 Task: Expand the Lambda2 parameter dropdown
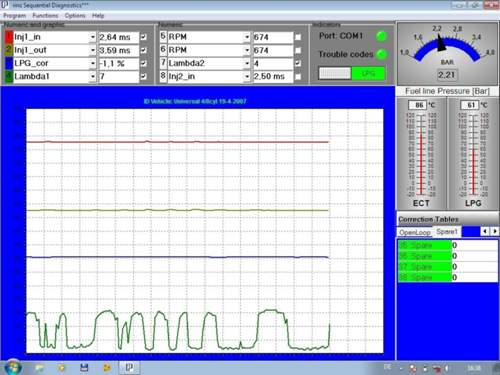point(247,63)
